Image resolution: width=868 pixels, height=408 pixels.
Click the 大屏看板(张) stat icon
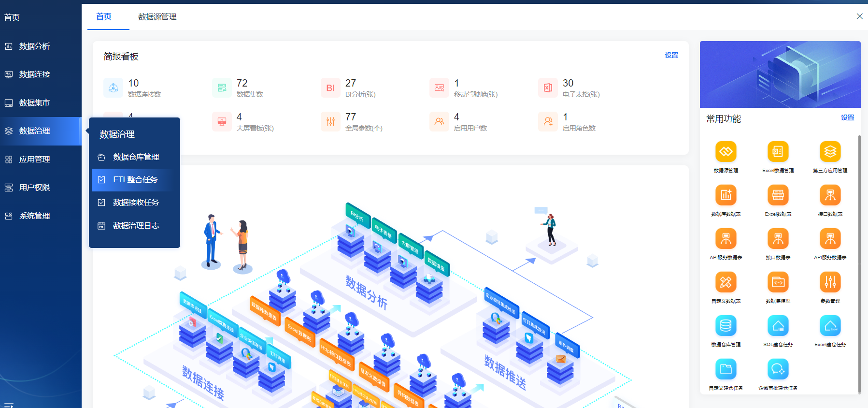point(222,122)
